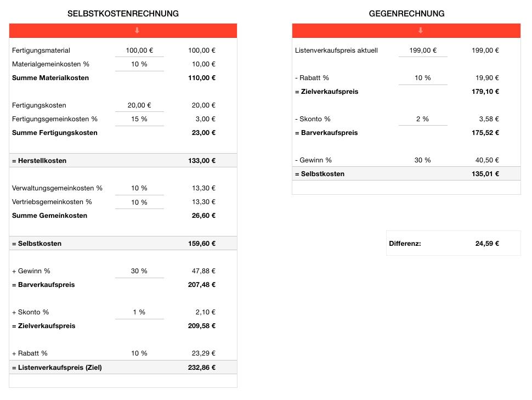Edit the Skonto 2 % field in Gegenrechnung

[423, 119]
